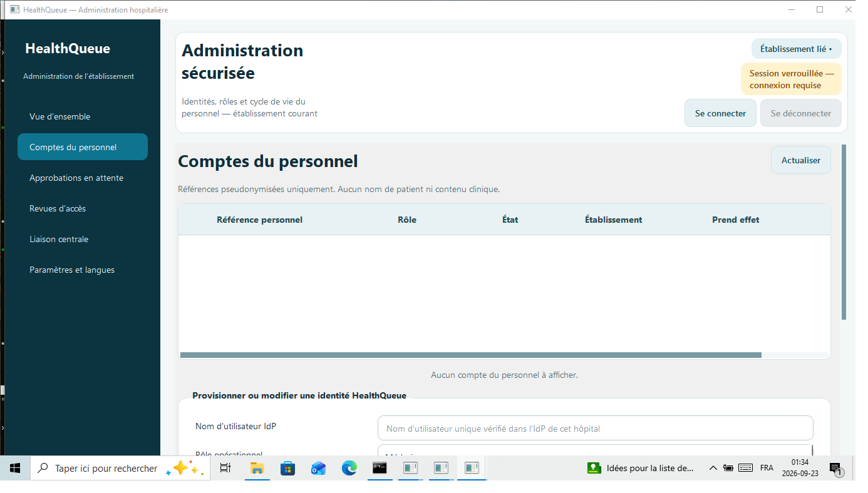Image resolution: width=868 pixels, height=493 pixels.
Task: Sort by the Rôle column header
Action: click(407, 220)
